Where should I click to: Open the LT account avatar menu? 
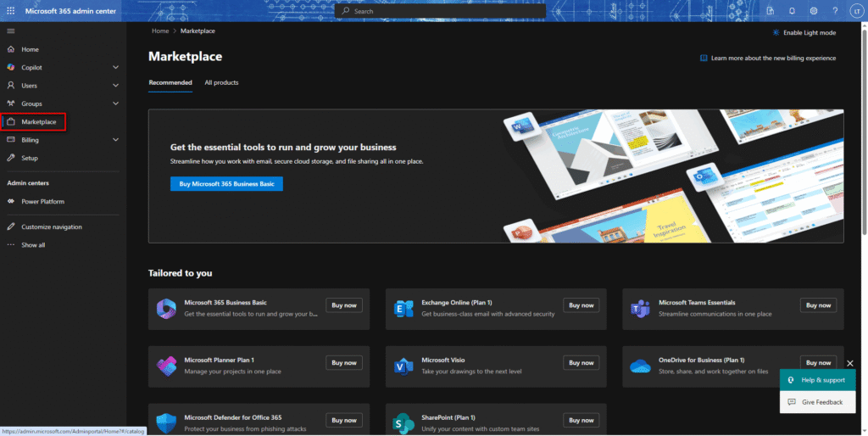855,11
